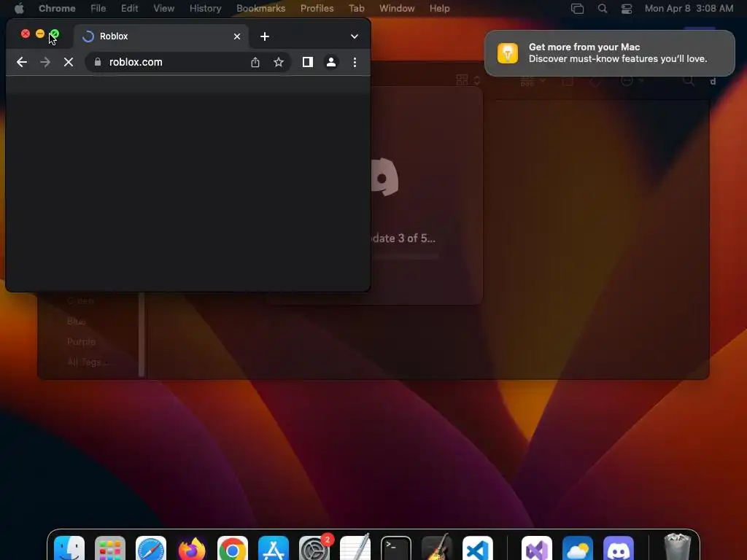Open the Get more from your Mac notification
The height and width of the screenshot is (560, 747).
(610, 52)
